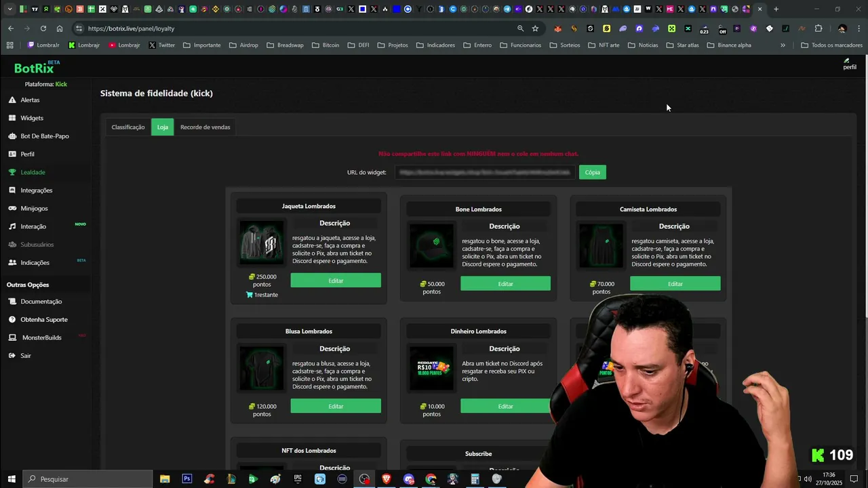
Task: Click the Bone Lombrados cap image
Action: (431, 245)
